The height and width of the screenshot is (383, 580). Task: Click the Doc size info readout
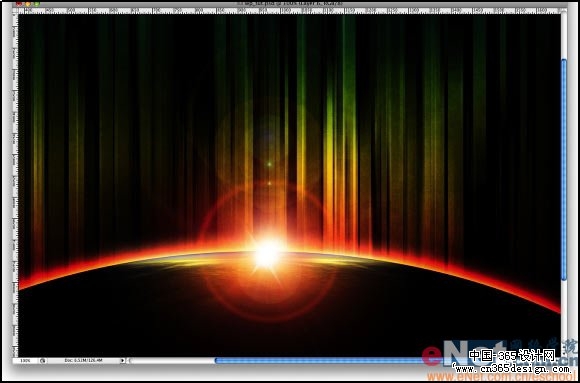coord(83,360)
